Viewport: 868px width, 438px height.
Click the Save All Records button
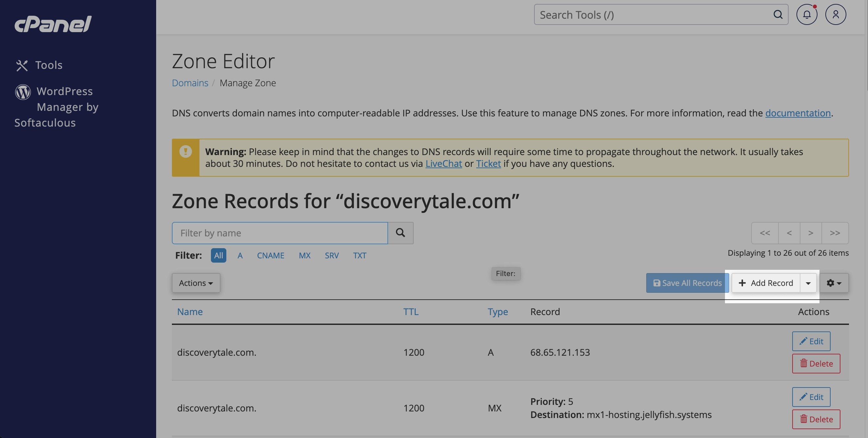point(687,283)
